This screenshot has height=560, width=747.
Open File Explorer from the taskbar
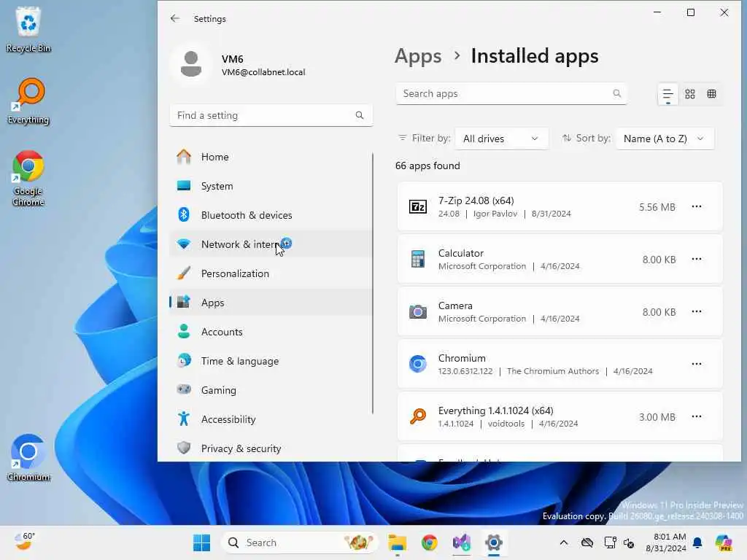[x=397, y=542]
